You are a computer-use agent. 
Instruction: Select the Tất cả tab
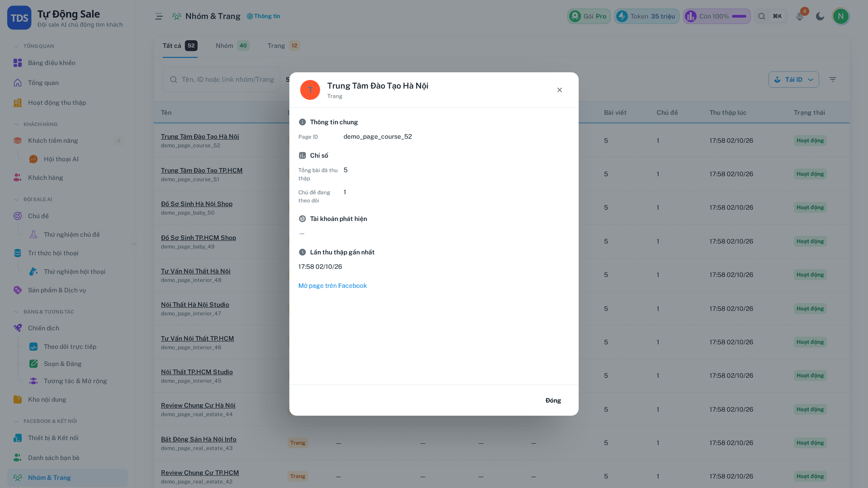coord(180,46)
